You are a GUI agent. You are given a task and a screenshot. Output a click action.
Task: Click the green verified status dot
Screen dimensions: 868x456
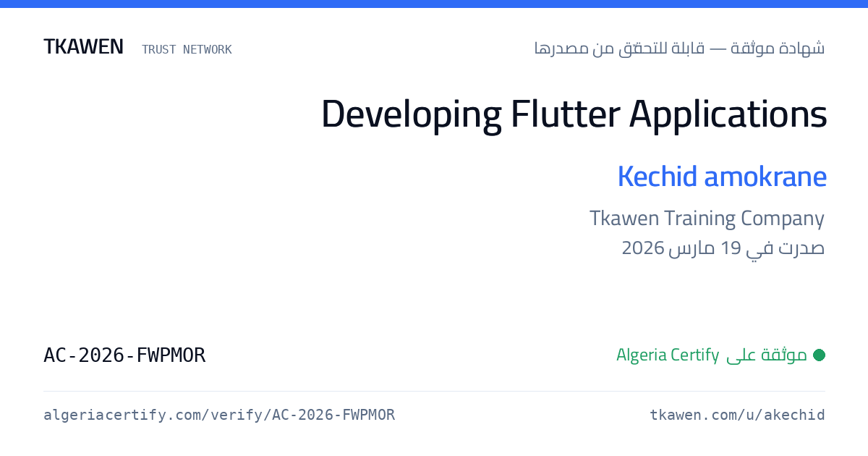pos(819,355)
